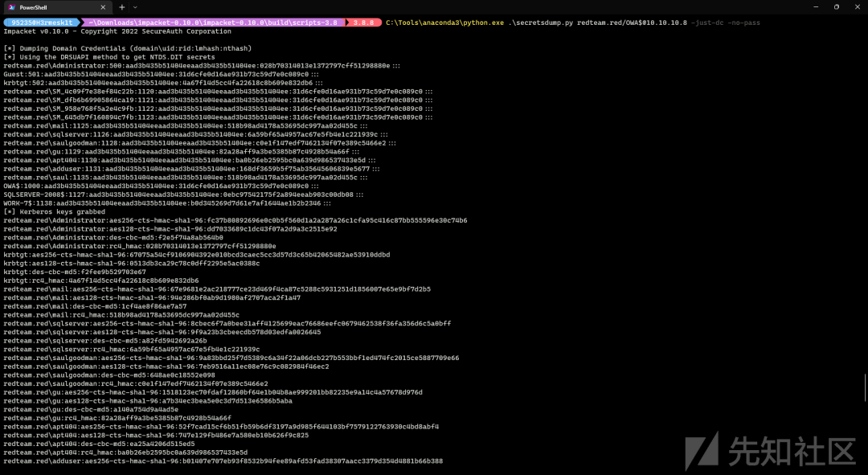The height and width of the screenshot is (475, 868).
Task: Click the SM_958e768f5a2e4c9fb:1122 line
Action: click(x=218, y=109)
